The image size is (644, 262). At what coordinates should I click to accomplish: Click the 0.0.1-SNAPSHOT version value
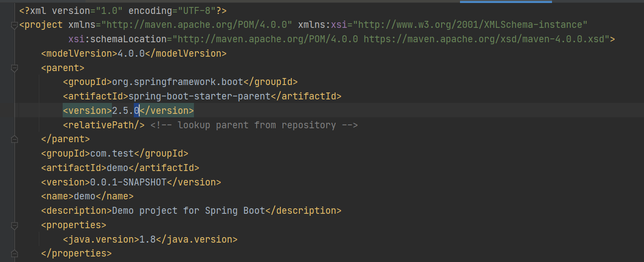[x=128, y=182]
